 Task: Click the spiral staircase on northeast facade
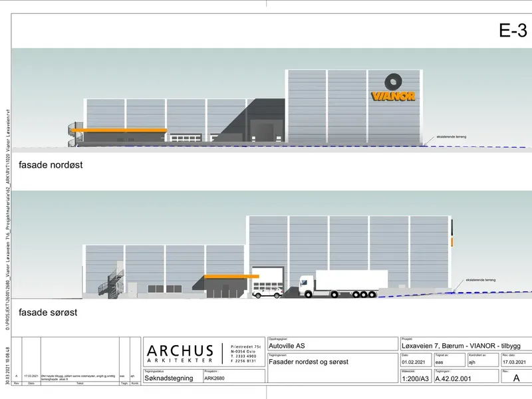pos(75,134)
